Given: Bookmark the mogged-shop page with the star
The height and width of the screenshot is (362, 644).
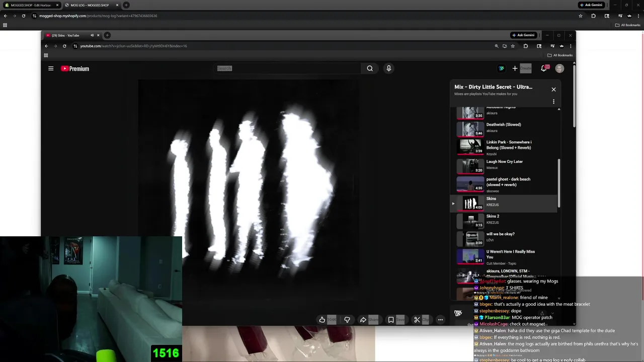Looking at the screenshot, I should click(581, 16).
